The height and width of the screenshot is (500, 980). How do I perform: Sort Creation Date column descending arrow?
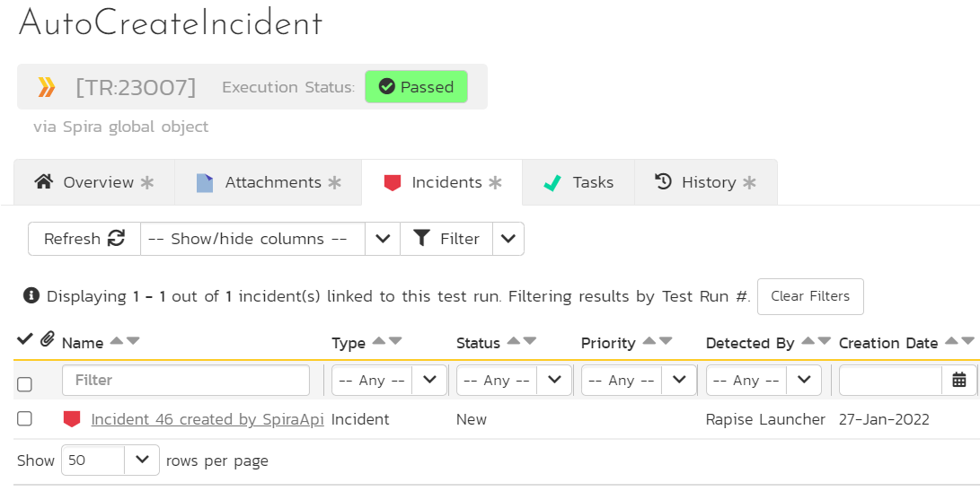pos(967,342)
